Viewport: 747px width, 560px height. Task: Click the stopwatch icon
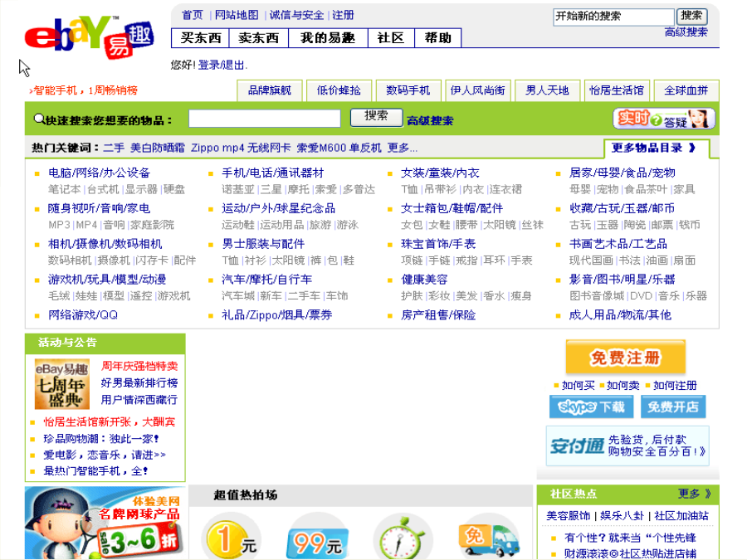pos(403,538)
